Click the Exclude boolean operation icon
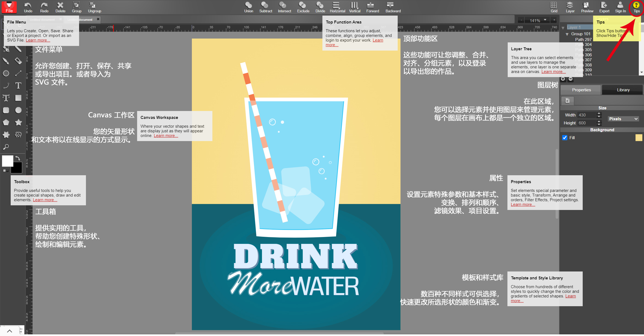The image size is (644, 336). point(303,7)
